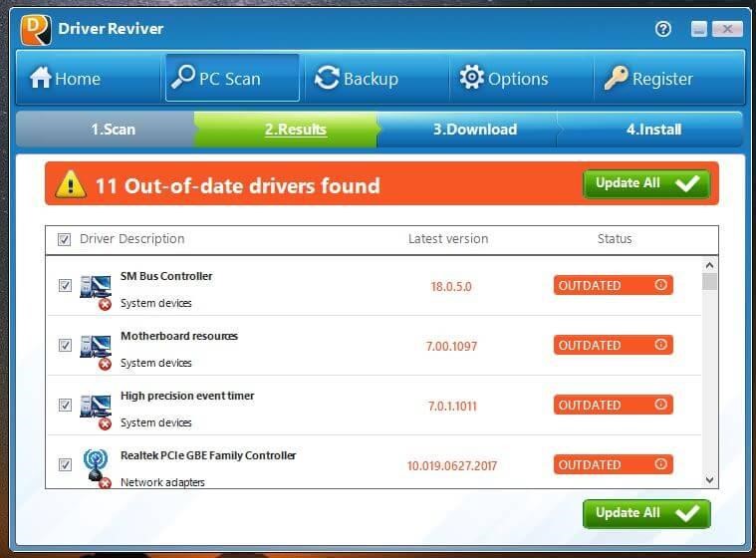Click the yellow warning triangle icon
Viewport: 756px width, 558px height.
pyautogui.click(x=71, y=183)
